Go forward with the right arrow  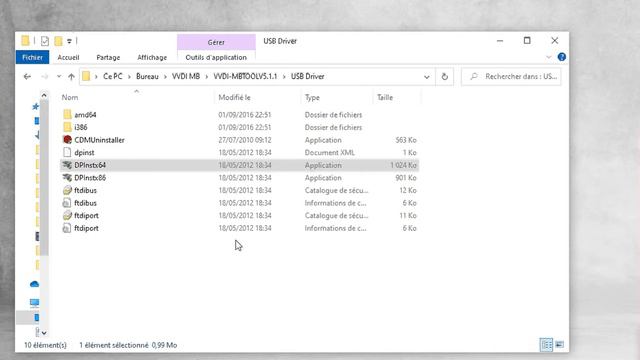tap(44, 77)
